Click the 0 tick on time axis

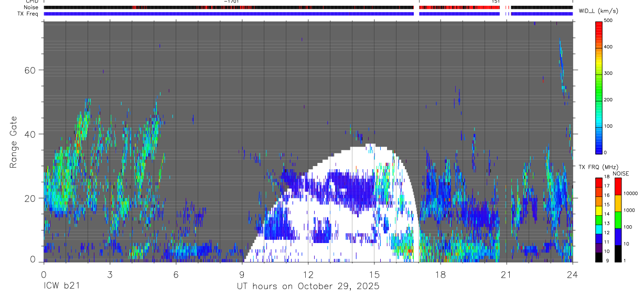[44, 274]
